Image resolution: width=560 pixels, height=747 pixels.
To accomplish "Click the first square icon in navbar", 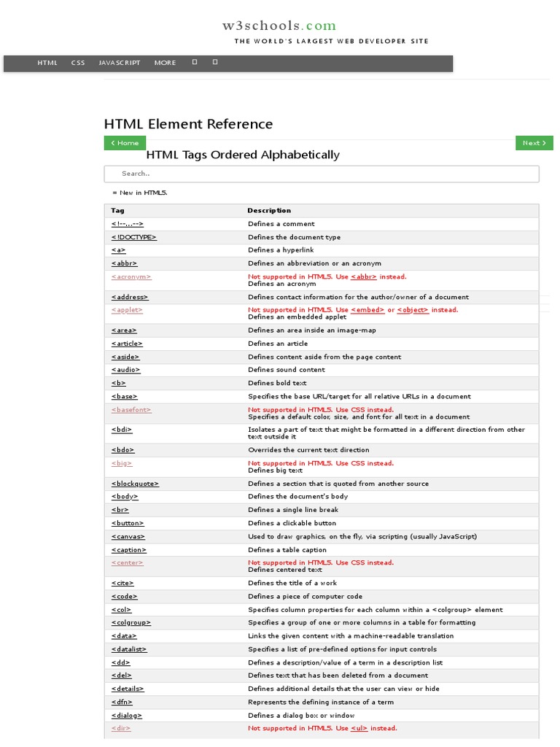I will click(195, 63).
